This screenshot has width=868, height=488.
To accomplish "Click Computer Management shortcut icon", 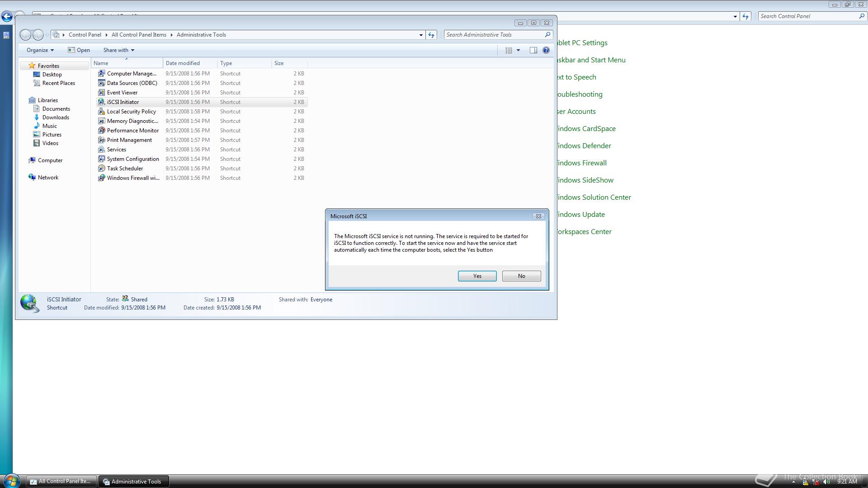I will click(102, 74).
